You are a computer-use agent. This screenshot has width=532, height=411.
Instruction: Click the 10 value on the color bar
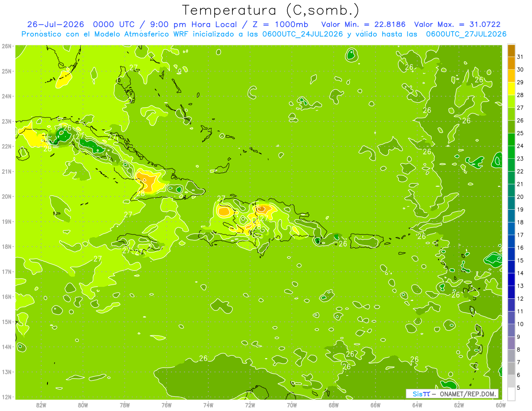pos(520,324)
